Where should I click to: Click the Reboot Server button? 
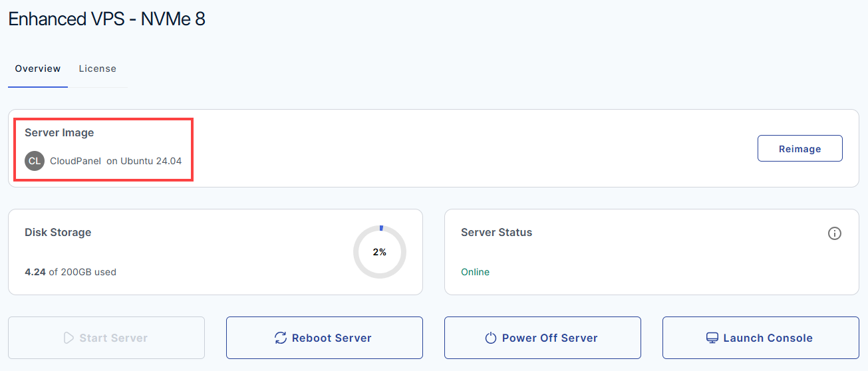click(x=325, y=338)
